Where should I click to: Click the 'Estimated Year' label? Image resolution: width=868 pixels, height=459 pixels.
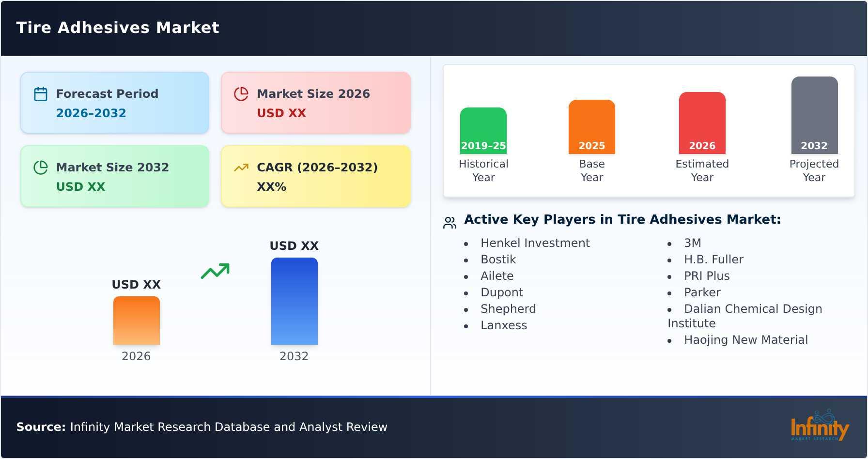click(702, 170)
